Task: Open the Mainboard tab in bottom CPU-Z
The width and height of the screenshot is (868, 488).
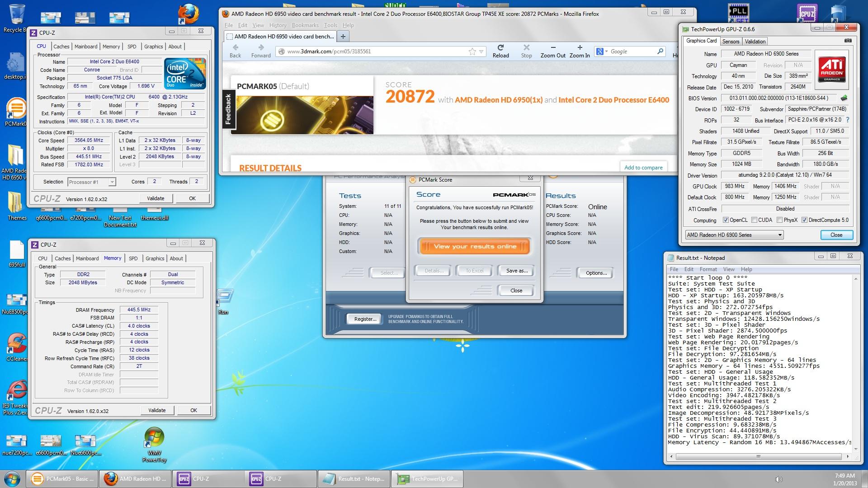Action: [87, 258]
